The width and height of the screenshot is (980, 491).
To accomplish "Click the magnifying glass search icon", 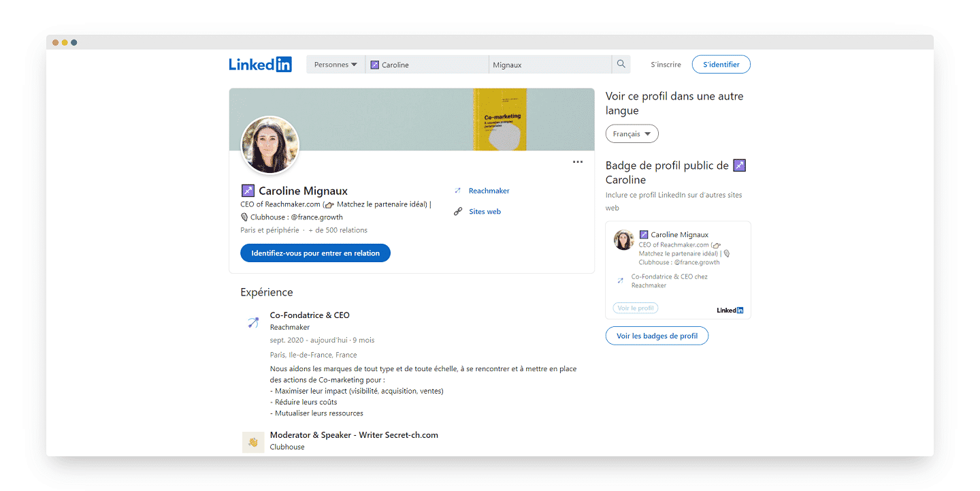I will [x=621, y=64].
